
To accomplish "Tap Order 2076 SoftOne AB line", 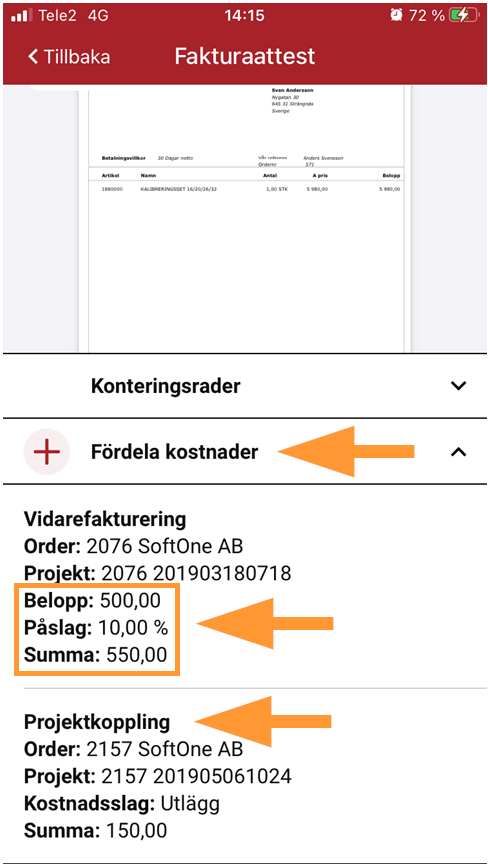I will click(x=133, y=547).
